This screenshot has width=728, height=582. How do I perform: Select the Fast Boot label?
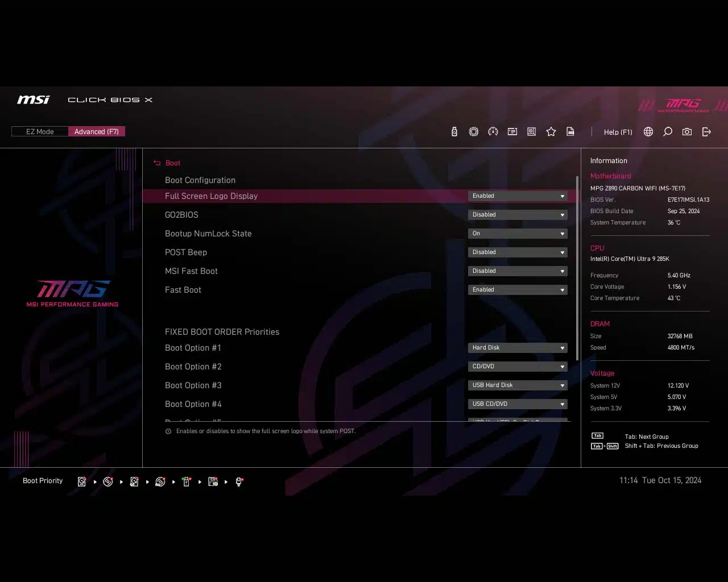183,290
